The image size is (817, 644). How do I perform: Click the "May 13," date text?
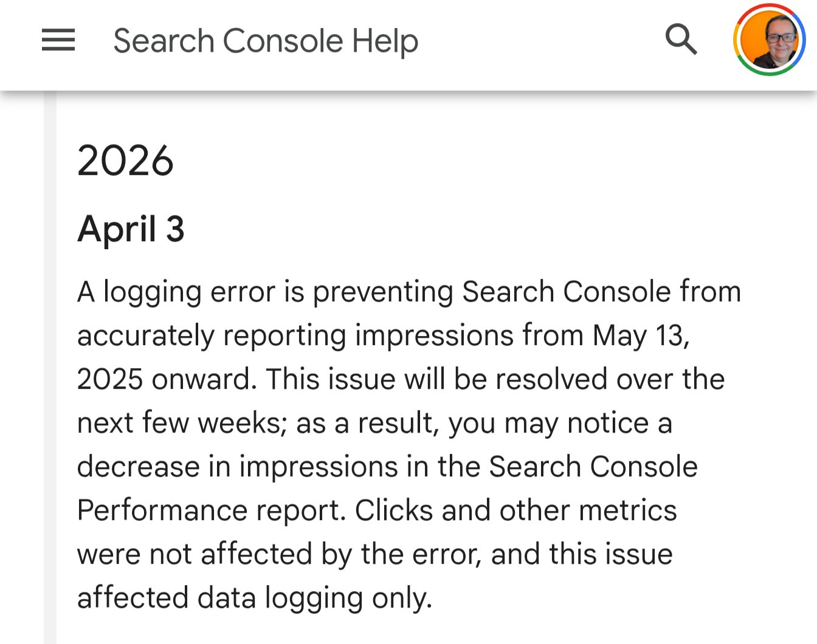[x=641, y=336]
